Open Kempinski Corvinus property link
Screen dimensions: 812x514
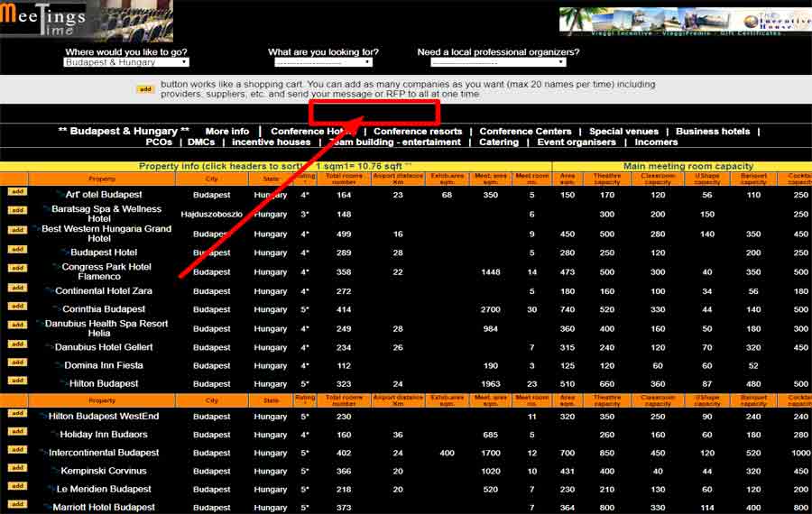coord(104,471)
